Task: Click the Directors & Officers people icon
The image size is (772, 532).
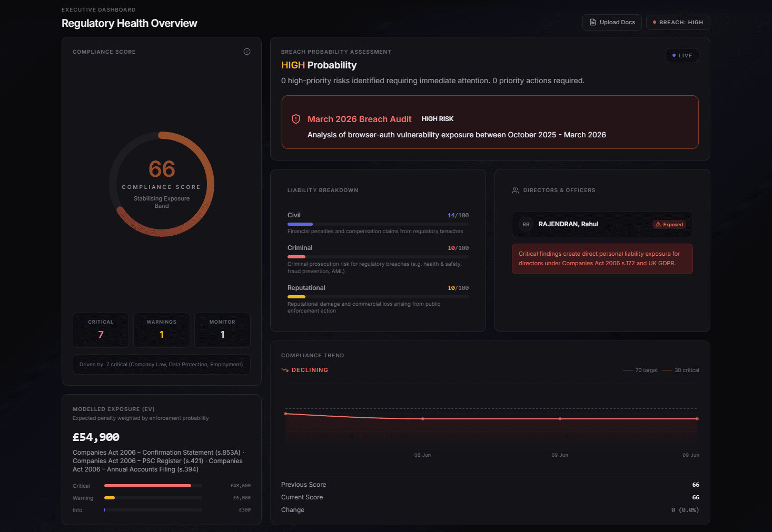Action: click(516, 190)
